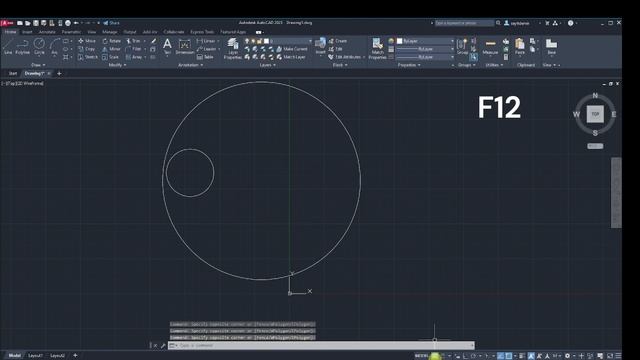Click the Group tool

point(462,47)
